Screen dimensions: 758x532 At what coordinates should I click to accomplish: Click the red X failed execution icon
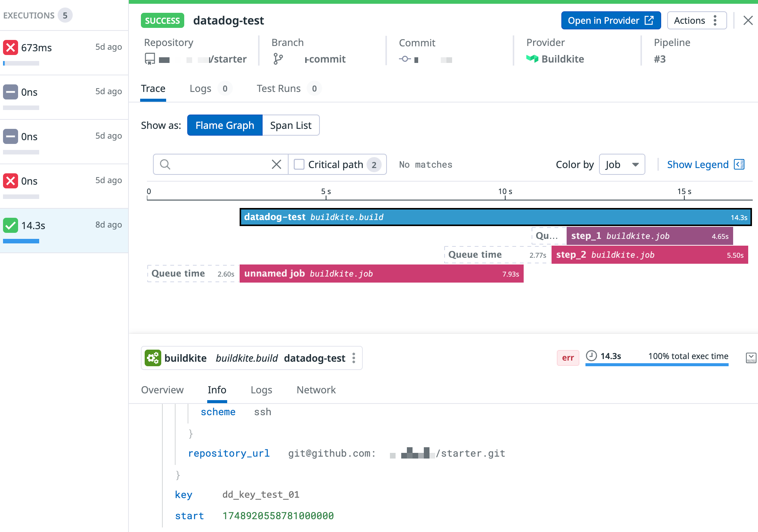pos(10,47)
